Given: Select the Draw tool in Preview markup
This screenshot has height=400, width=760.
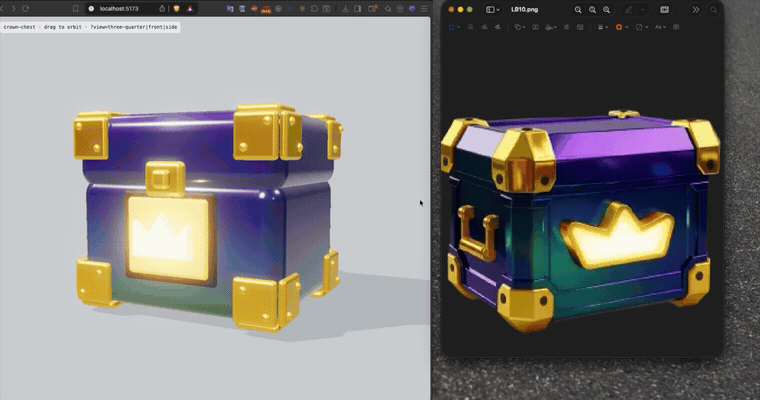Looking at the screenshot, I should coord(498,27).
